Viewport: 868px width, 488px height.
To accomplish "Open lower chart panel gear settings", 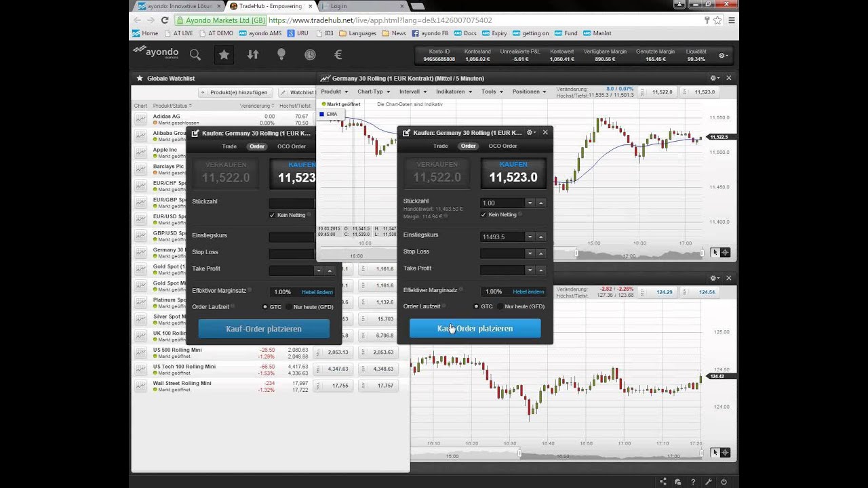I will tap(714, 278).
